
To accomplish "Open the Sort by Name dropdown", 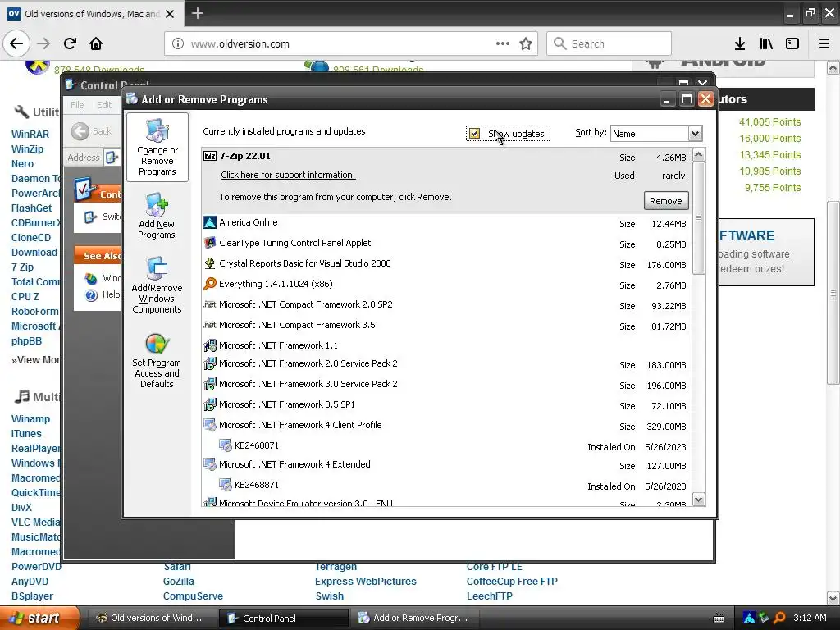I will 695,134.
